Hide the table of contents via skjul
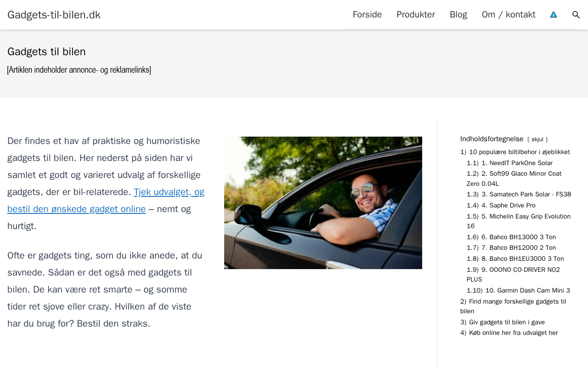 click(537, 139)
